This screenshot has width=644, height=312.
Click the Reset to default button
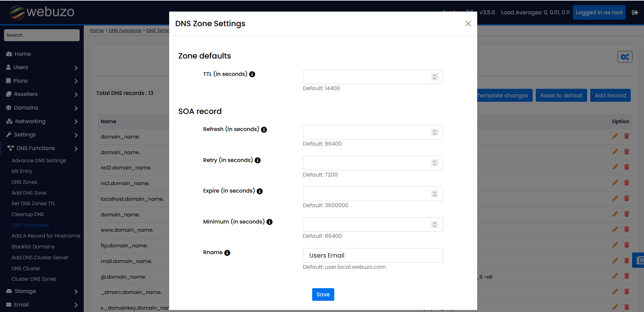click(x=561, y=95)
